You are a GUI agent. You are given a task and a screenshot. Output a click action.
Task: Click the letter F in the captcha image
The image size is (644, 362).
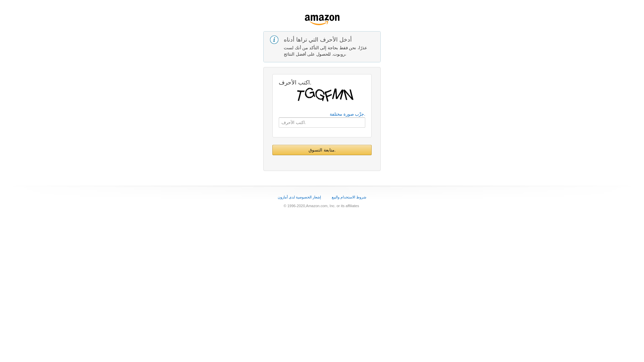(x=328, y=95)
